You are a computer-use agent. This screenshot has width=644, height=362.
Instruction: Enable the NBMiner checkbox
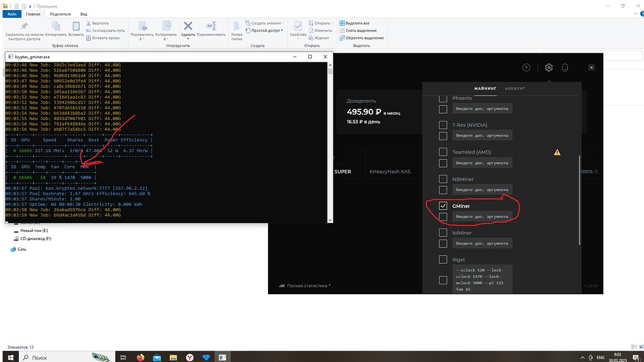[x=443, y=179]
